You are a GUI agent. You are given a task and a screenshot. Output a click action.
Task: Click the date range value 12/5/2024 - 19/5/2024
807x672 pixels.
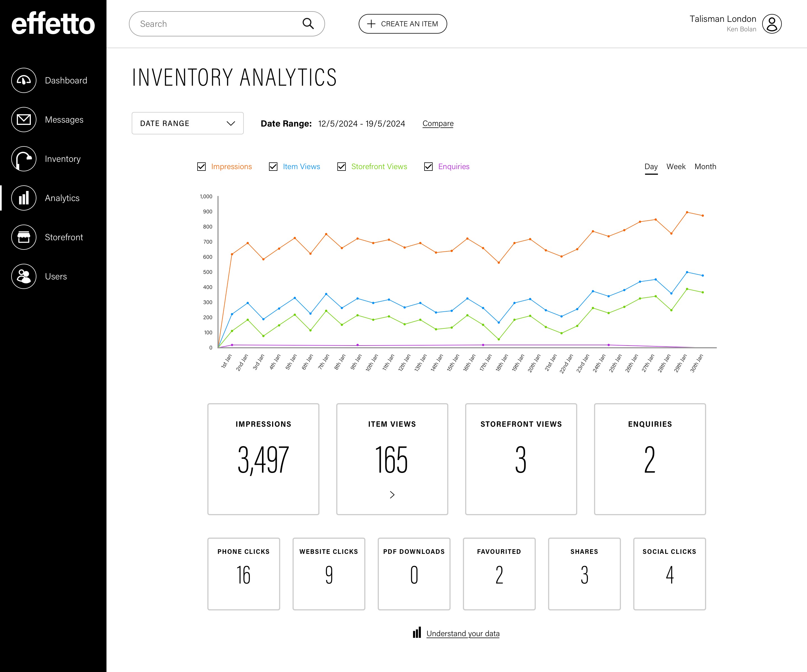(x=362, y=124)
